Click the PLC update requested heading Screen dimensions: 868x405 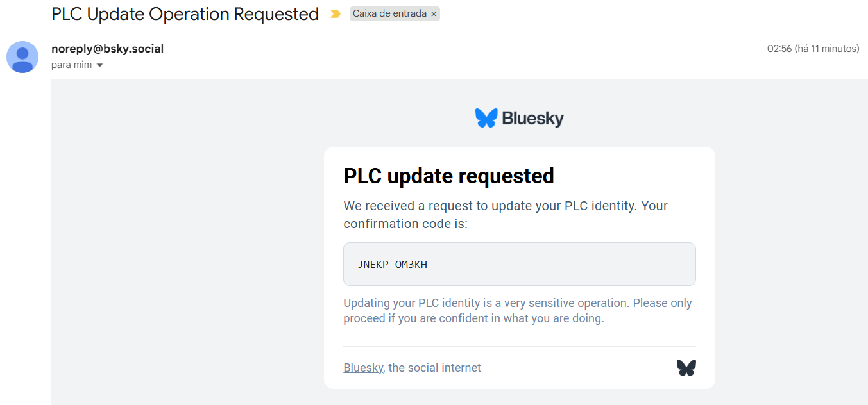[448, 176]
